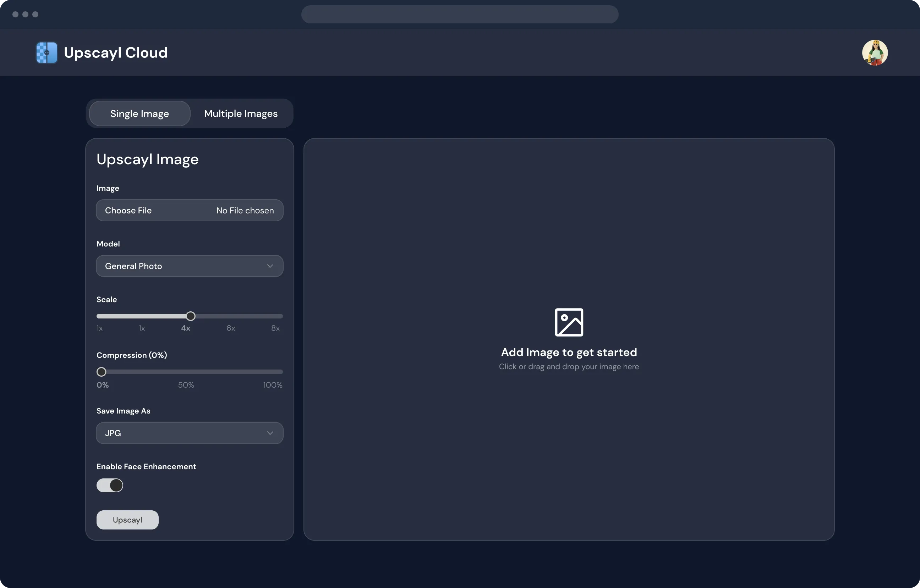Toggle Enable Face Enhancement switch
This screenshot has width=920, height=588.
click(110, 485)
